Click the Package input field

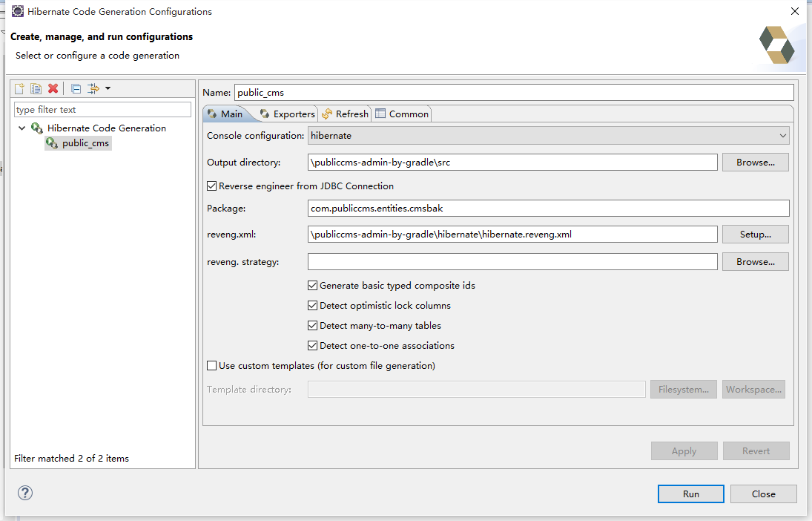click(x=549, y=209)
